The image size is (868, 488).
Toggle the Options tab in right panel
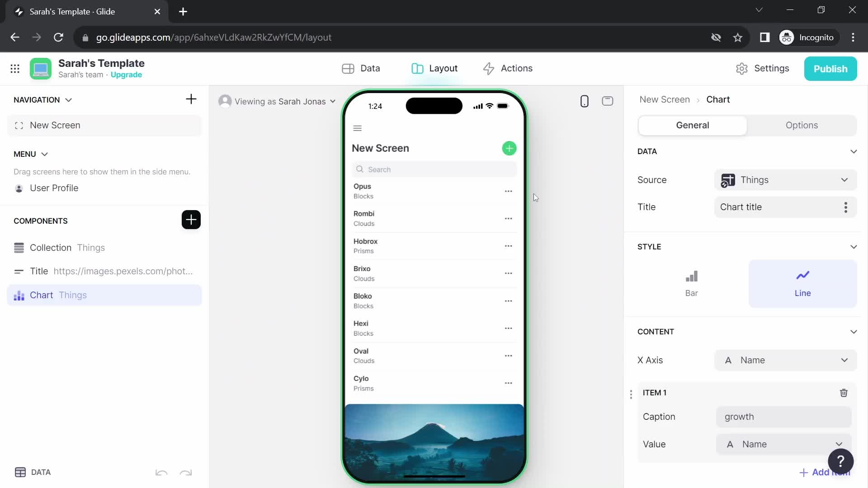(x=802, y=125)
